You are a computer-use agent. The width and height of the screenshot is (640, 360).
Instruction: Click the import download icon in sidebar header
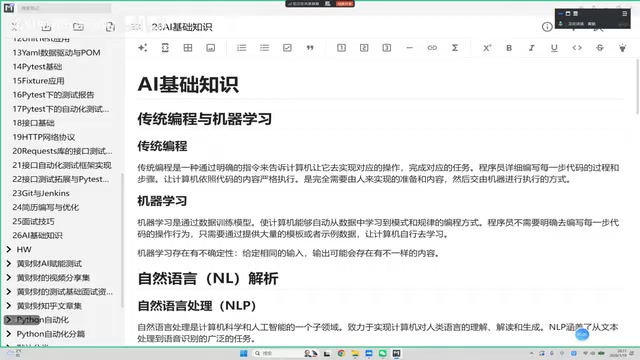(46, 27)
